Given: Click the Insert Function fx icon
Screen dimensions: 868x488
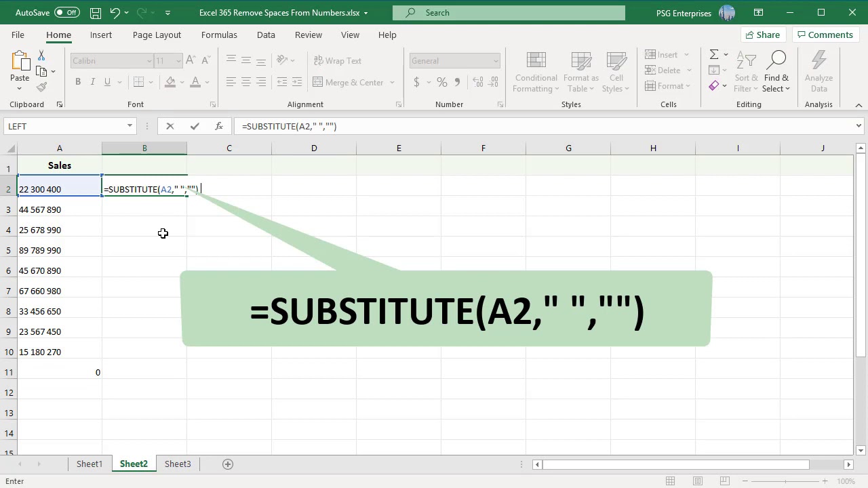Looking at the screenshot, I should [x=219, y=126].
